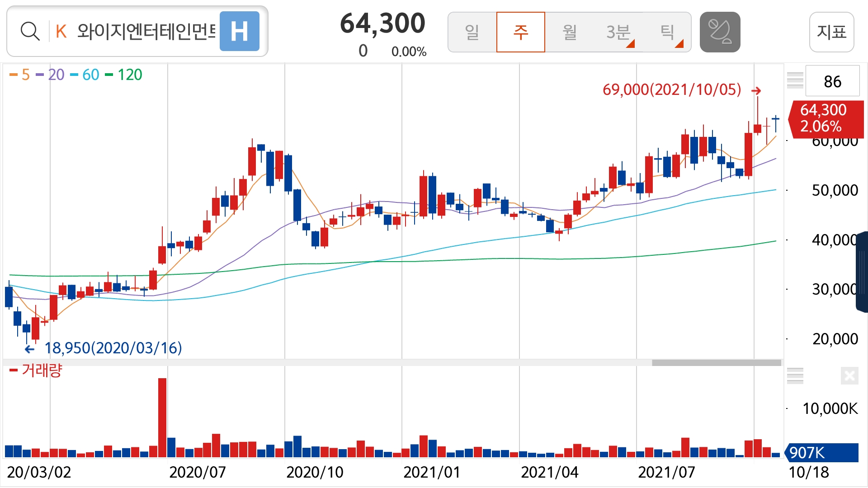868x488 pixels.
Task: Tap the blue H badge icon
Action: click(239, 32)
